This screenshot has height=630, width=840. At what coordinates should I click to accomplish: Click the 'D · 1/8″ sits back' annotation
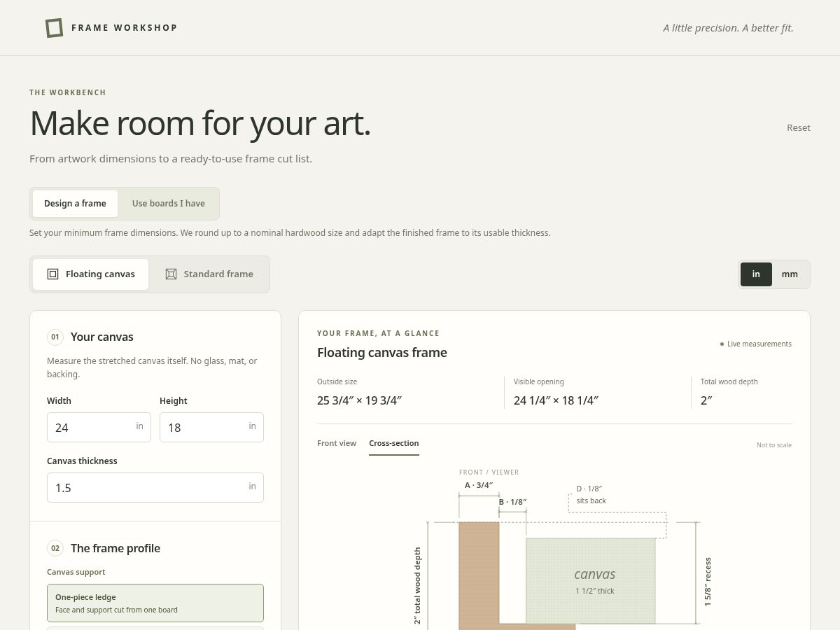(591, 494)
